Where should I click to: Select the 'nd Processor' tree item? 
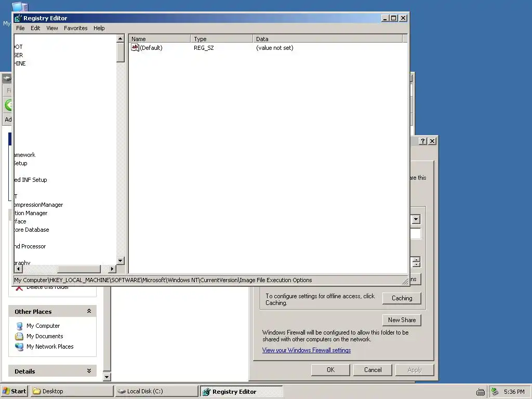[x=30, y=246]
